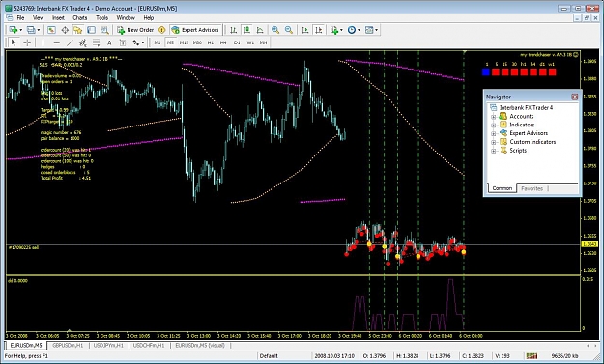The height and width of the screenshot is (364, 604).
Task: Select the Text Label tool
Action: 123,42
